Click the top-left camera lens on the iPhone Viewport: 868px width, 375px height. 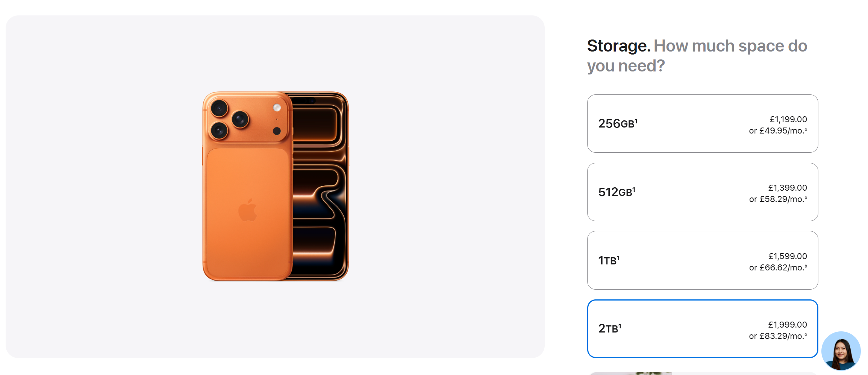(x=219, y=108)
